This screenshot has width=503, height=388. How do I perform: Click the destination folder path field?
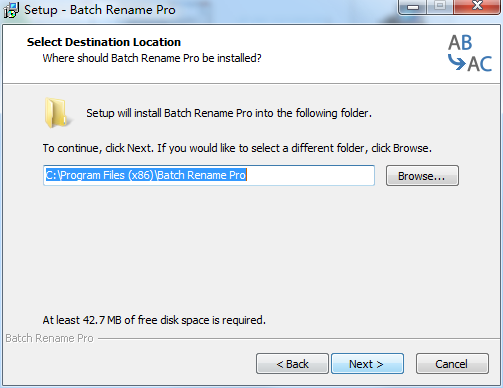pos(209,175)
